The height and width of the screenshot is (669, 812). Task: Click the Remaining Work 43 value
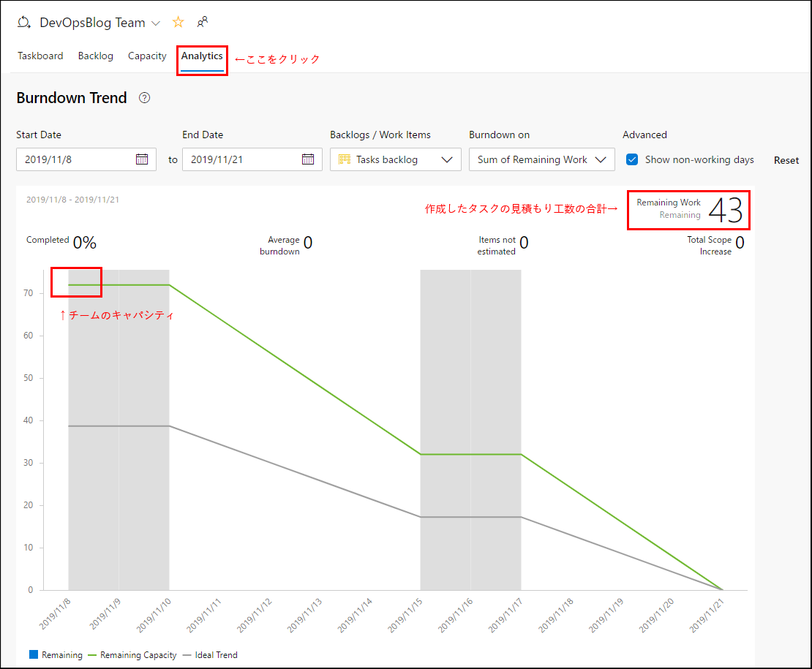coord(726,210)
